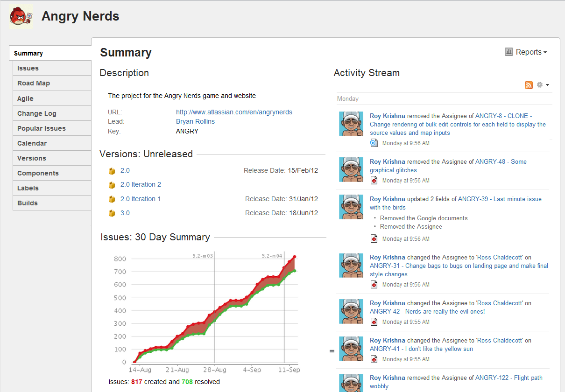Open the Issues tab
This screenshot has width=565, height=392.
pos(52,68)
